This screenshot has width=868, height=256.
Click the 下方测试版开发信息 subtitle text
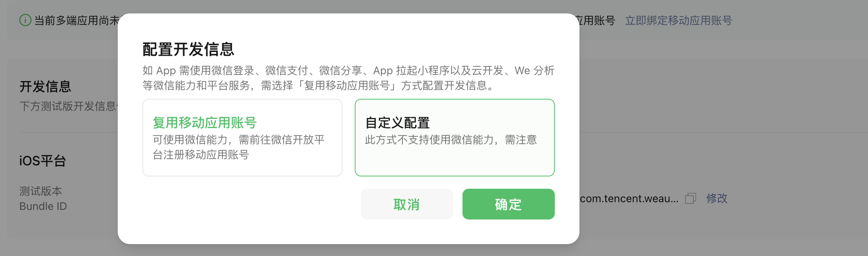[68, 106]
